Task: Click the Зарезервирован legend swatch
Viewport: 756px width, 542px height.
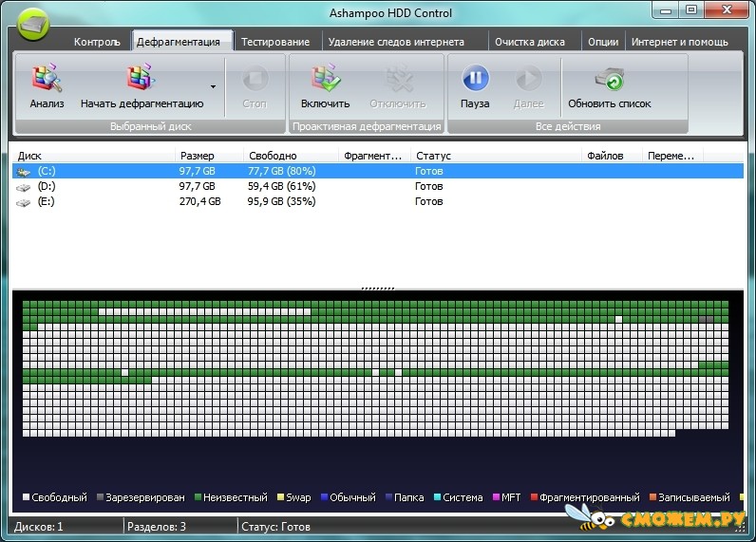Action: [x=101, y=496]
